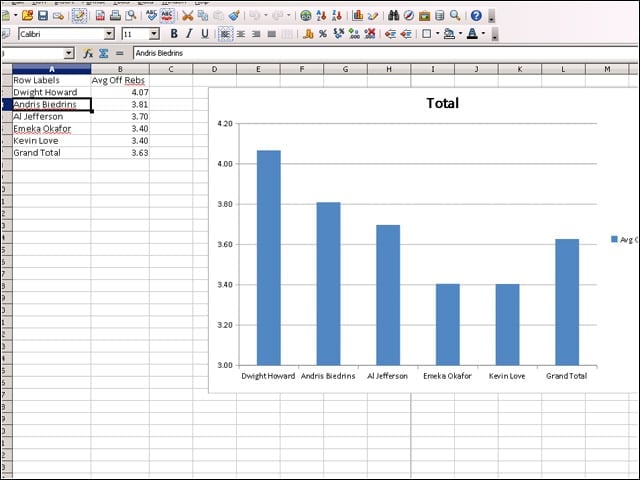
Task: Save the spreadsheet with the Save icon
Action: (43, 16)
